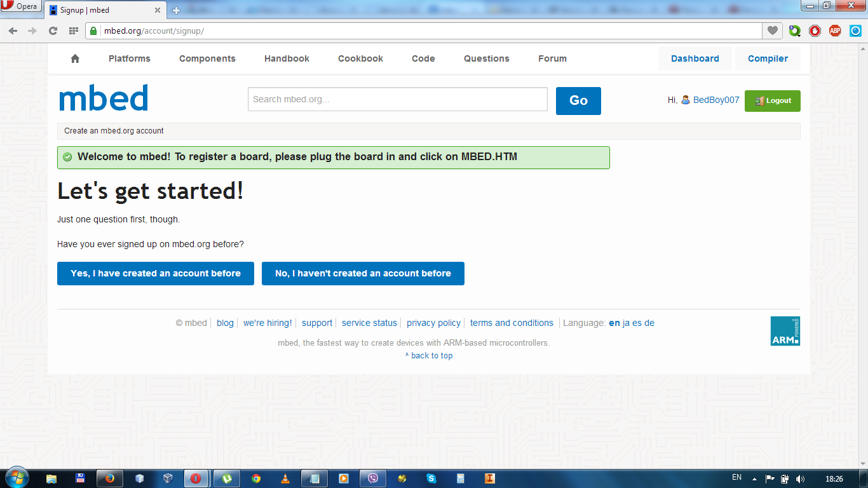
Task: Open the we're hiring! link
Action: 268,323
